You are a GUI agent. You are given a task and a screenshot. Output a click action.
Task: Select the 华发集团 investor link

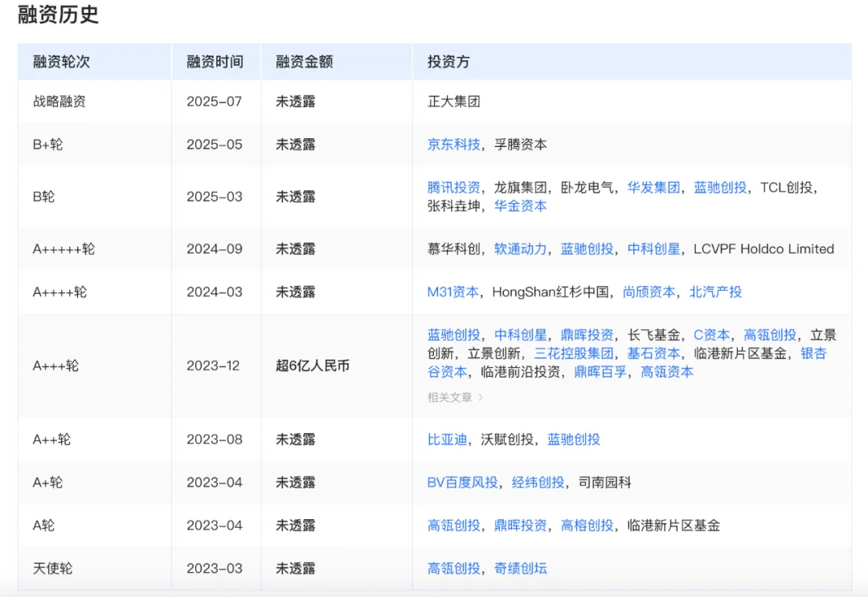click(x=653, y=187)
